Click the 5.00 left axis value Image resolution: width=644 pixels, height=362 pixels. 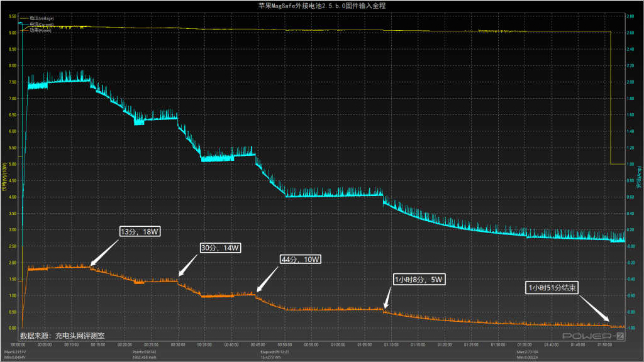pyautogui.click(x=13, y=164)
